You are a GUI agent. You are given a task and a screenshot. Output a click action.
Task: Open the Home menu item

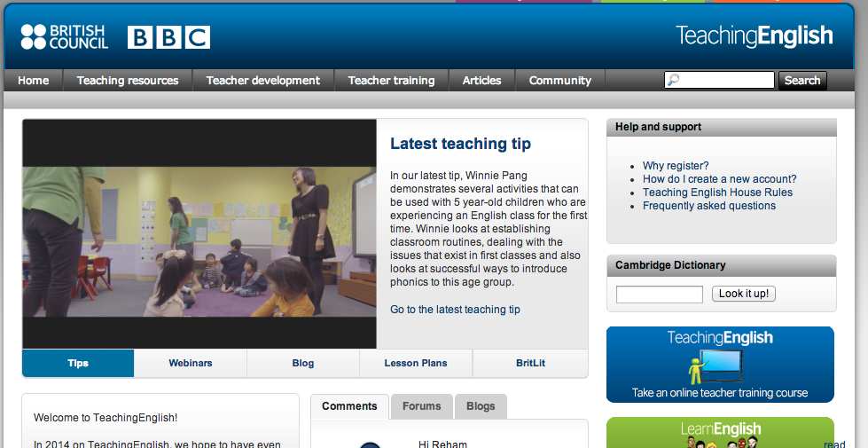point(34,81)
